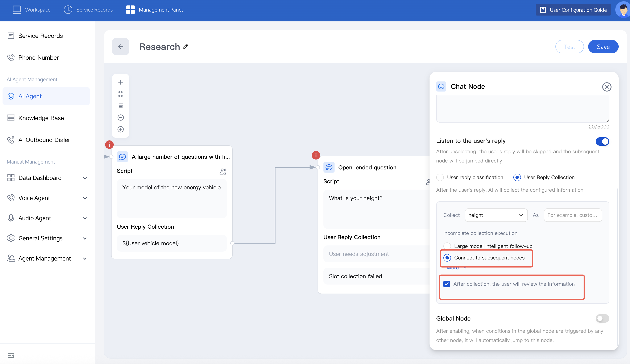Zoom out canvas with the minus circle icon

[x=120, y=118]
